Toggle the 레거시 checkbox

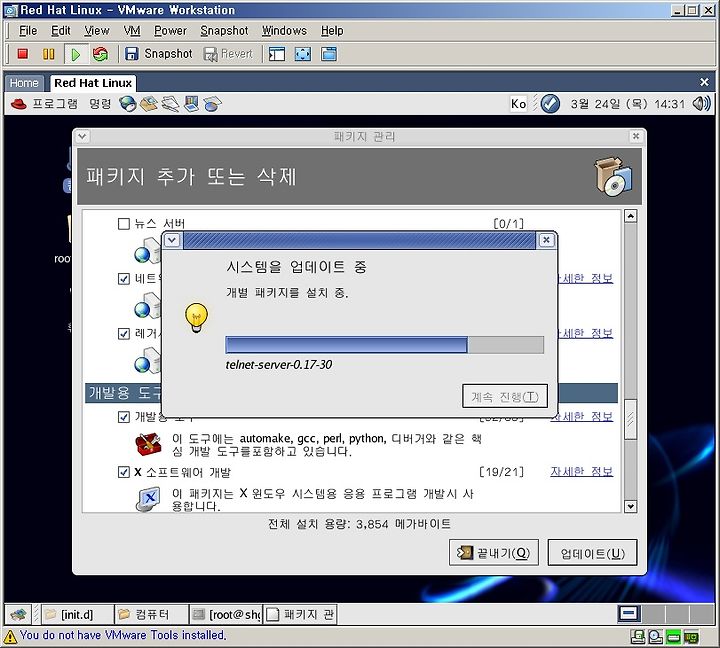click(124, 334)
